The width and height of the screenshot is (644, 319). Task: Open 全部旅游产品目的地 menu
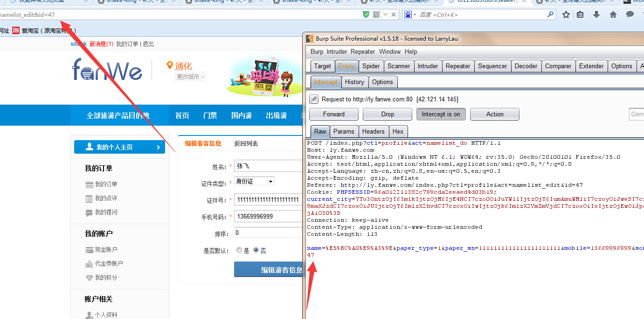(x=118, y=115)
